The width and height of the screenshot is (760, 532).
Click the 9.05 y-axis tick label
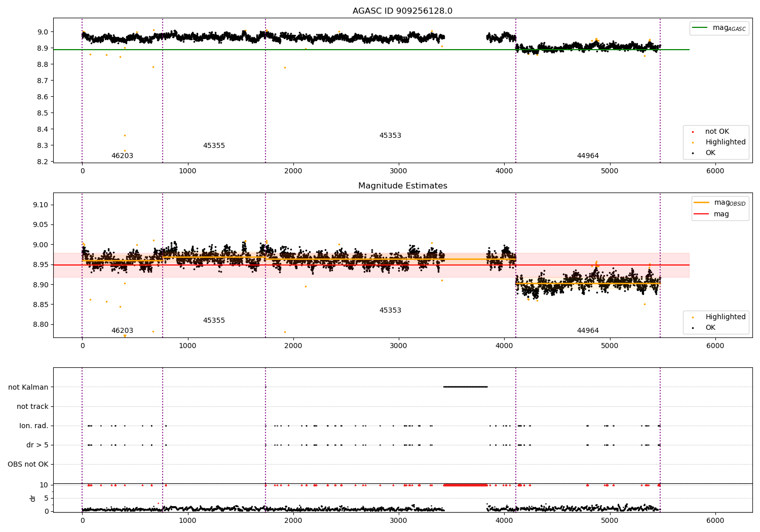(x=40, y=225)
